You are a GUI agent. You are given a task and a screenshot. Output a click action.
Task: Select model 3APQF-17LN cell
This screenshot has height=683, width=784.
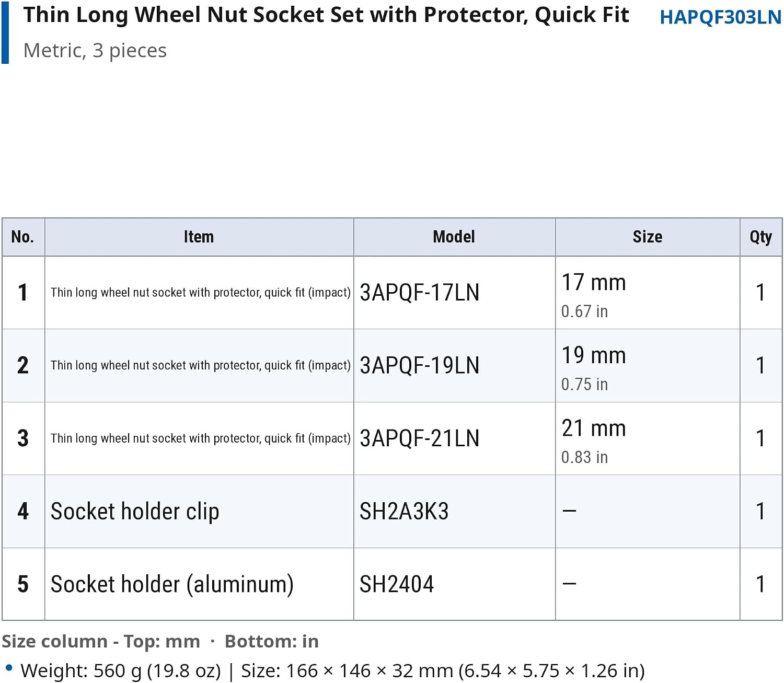454,293
